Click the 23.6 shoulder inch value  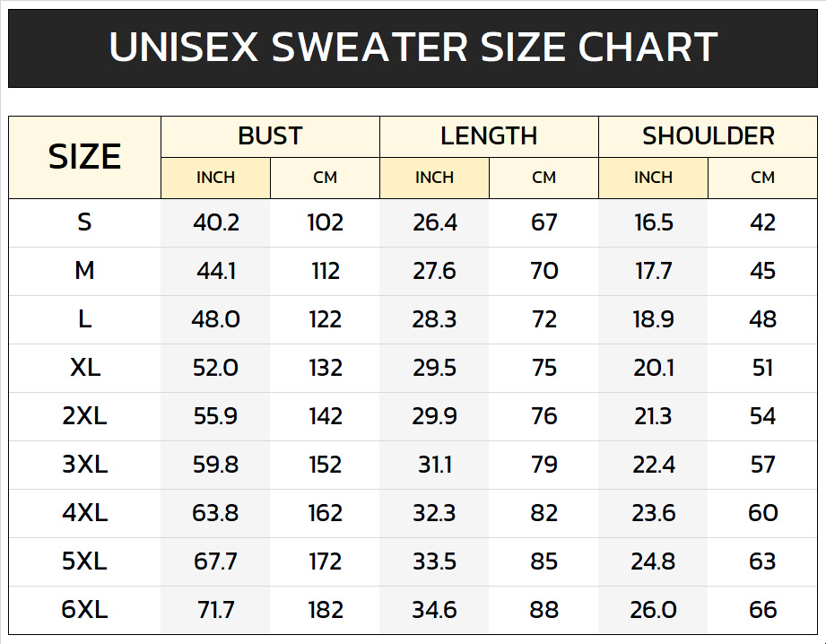point(653,513)
